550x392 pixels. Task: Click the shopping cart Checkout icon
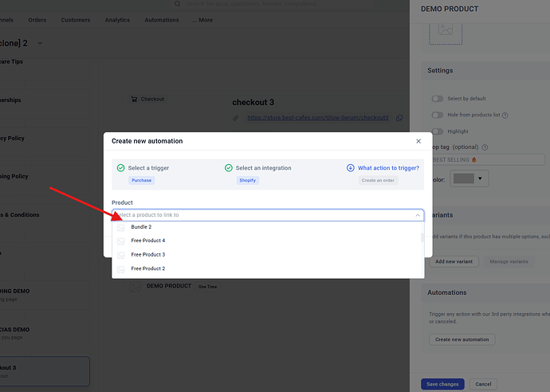pos(134,99)
